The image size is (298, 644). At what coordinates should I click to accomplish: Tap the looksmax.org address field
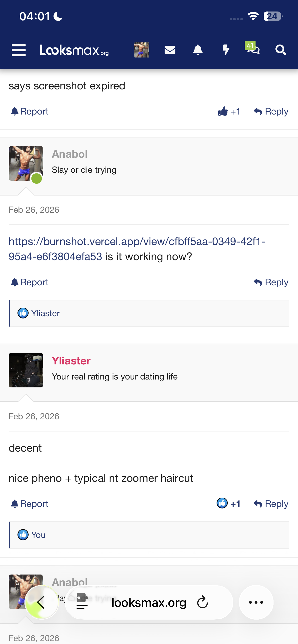pyautogui.click(x=149, y=603)
